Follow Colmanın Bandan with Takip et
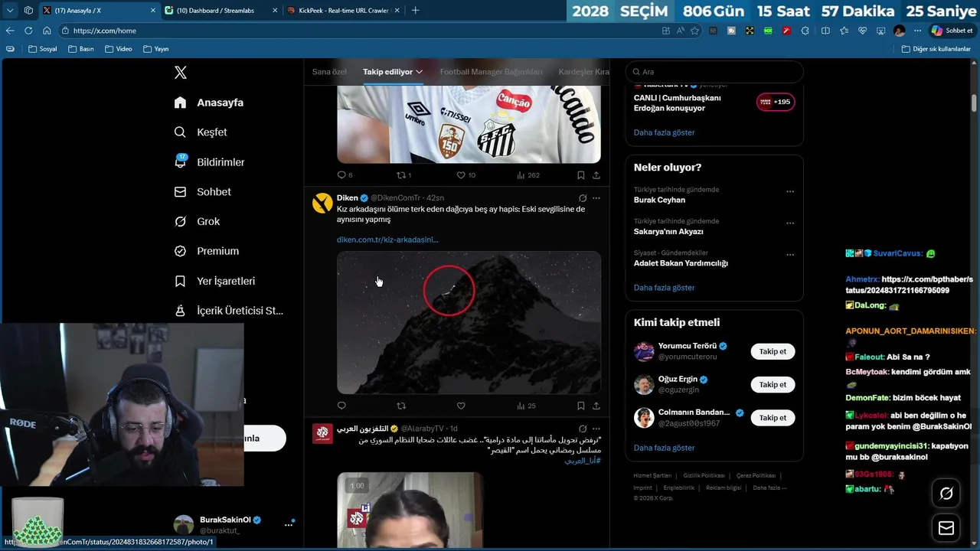This screenshot has height=551, width=980. tap(773, 418)
